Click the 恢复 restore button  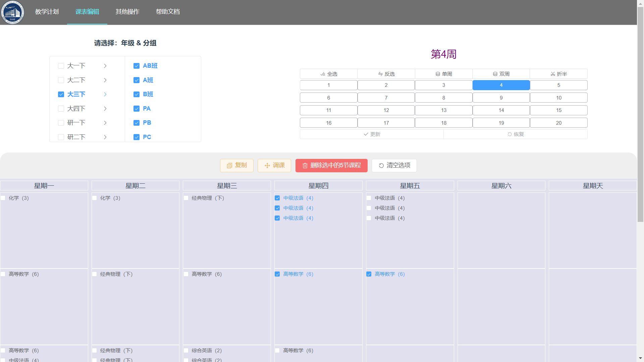(x=516, y=134)
